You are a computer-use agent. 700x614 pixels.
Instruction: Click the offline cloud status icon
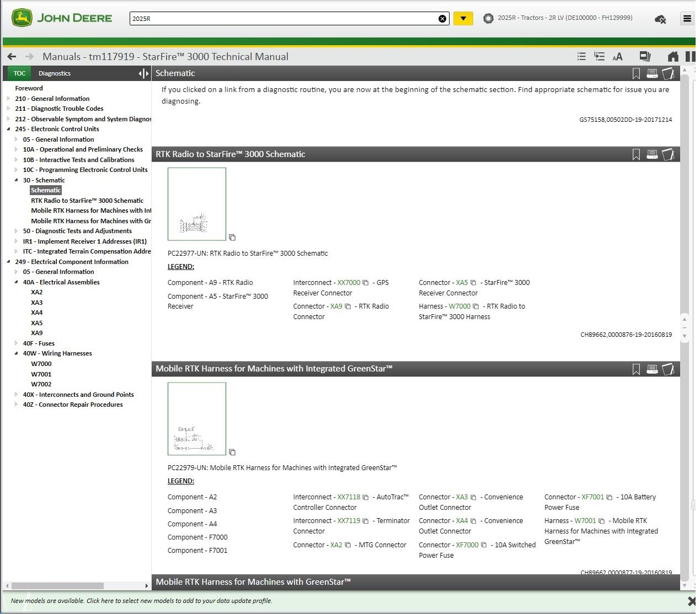[x=660, y=19]
